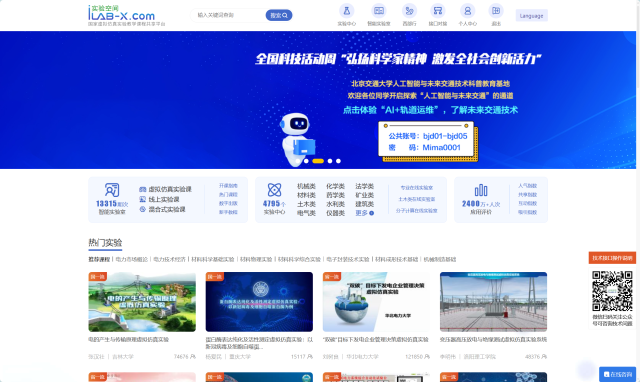Screen dimensions: 640x382
Task: Open the 电的产生与传输原理 experiment thumbnail
Action: coord(142,302)
